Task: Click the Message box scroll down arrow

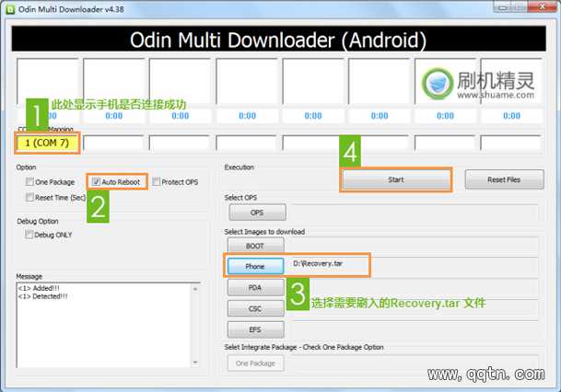Action: point(195,363)
